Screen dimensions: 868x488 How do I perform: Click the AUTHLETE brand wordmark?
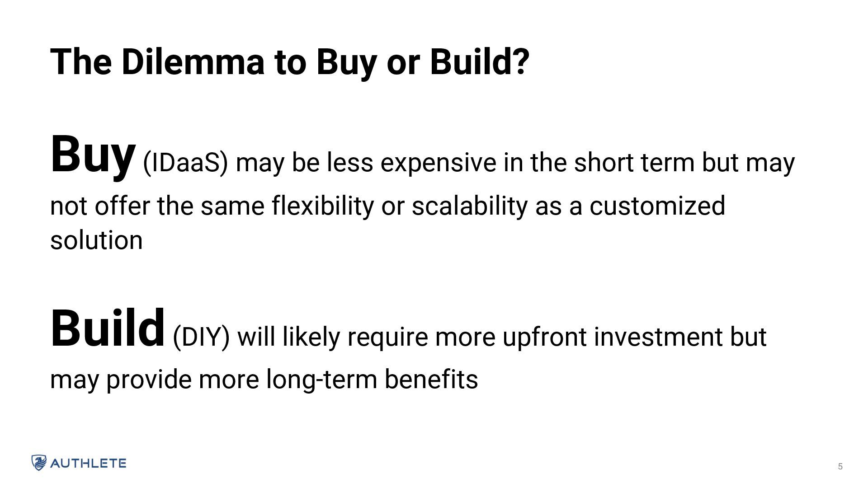[88, 463]
